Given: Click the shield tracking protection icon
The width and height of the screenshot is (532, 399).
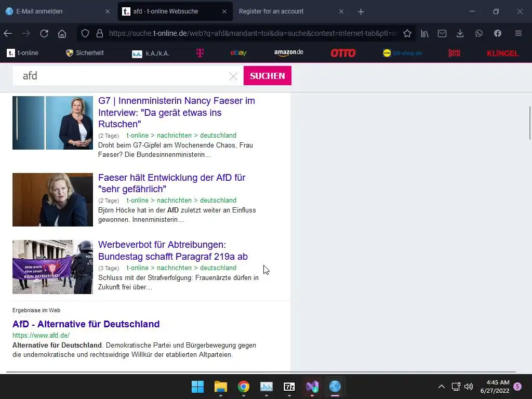Looking at the screenshot, I should [85, 33].
